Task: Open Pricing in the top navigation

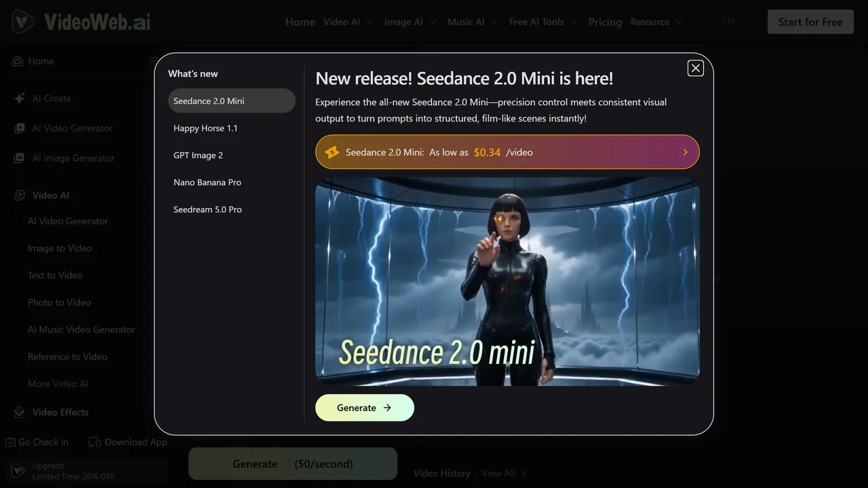Action: 605,22
